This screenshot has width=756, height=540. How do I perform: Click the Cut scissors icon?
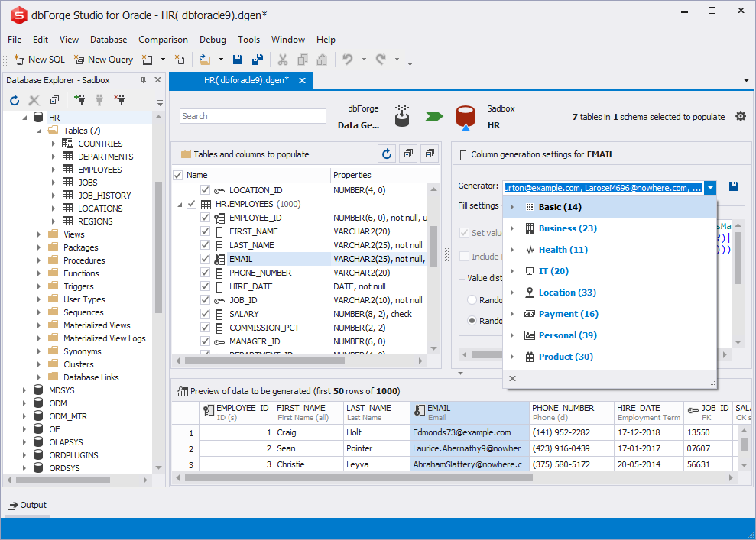point(283,60)
